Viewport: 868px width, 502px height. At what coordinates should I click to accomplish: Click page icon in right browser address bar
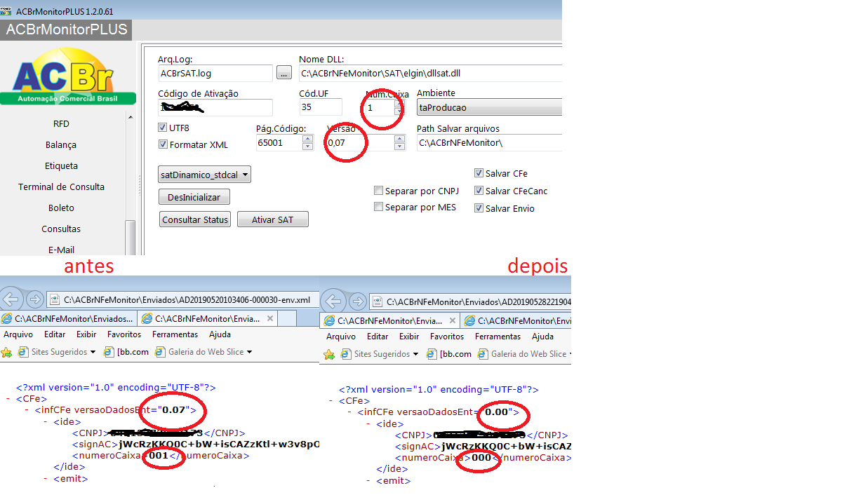tap(379, 302)
